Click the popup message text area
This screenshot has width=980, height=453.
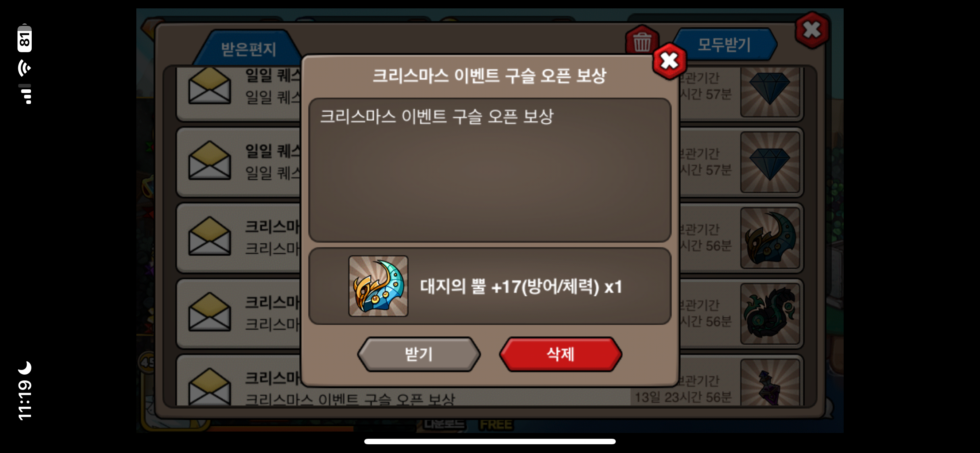tap(490, 170)
